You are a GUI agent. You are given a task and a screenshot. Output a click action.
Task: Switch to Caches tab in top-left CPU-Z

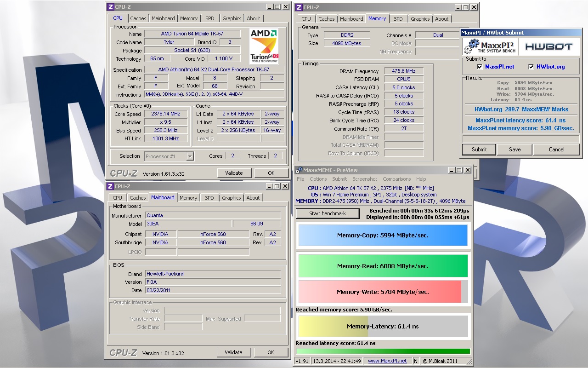[x=138, y=18]
